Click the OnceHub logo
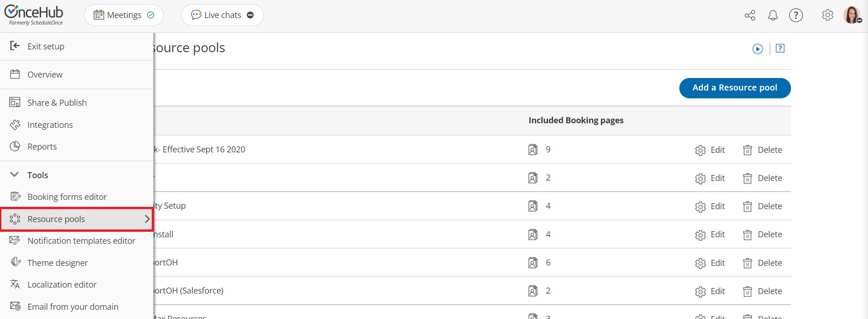868x319 pixels. click(34, 15)
